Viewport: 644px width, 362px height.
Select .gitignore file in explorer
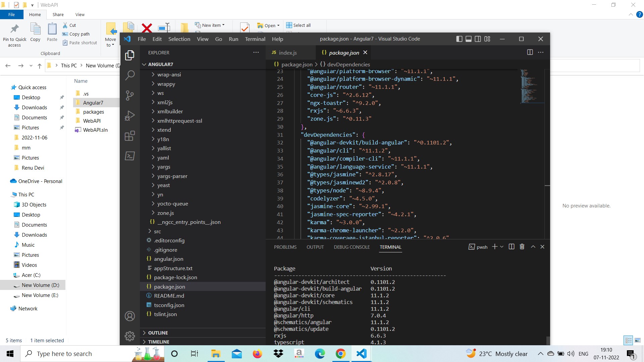165,250
